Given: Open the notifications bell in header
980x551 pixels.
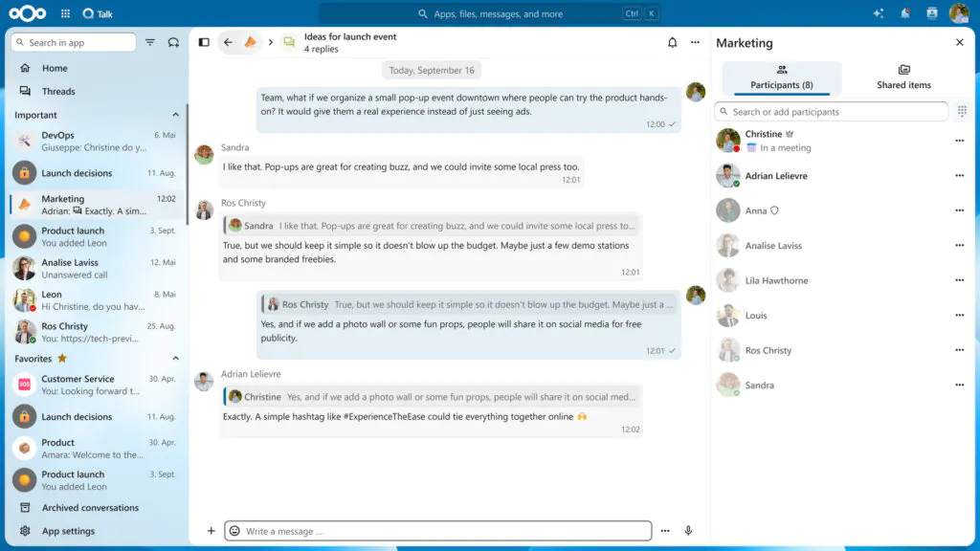Looking at the screenshot, I should [x=905, y=13].
